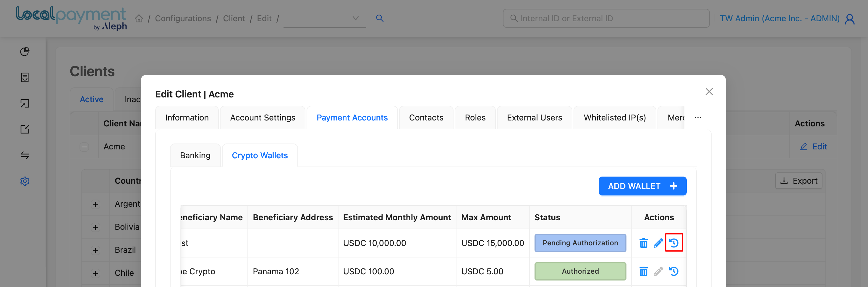The width and height of the screenshot is (868, 287).
Task: Click the ADD WALLET button
Action: [642, 186]
